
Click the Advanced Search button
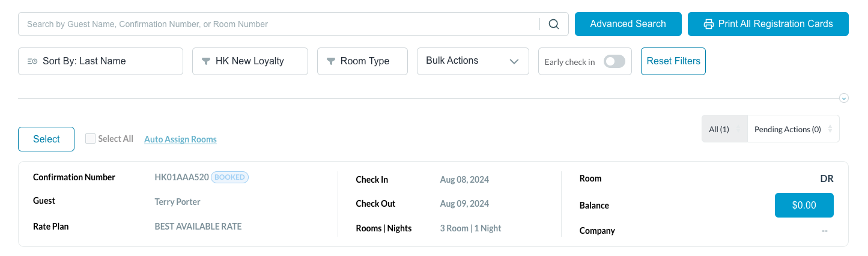pyautogui.click(x=628, y=24)
